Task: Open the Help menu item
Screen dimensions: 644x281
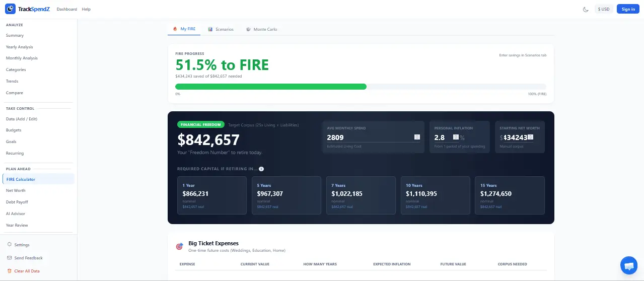Action: click(86, 9)
